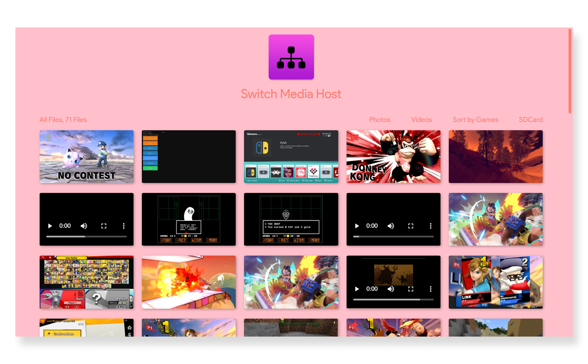This screenshot has height=364, width=588.
Task: Open the hbmenu PyNX screenshot
Action: [291, 157]
